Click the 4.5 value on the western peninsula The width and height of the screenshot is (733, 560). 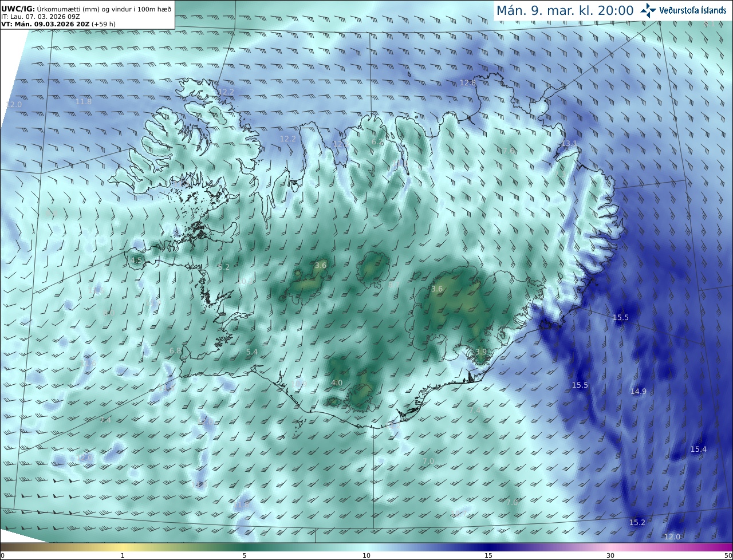tap(136, 260)
